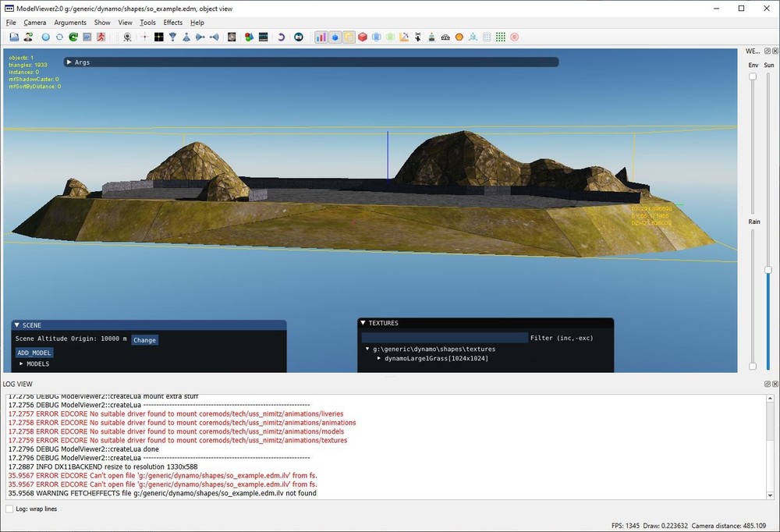Image resolution: width=780 pixels, height=532 pixels.
Task: Click the red cube toolbar icon
Action: coord(363,37)
